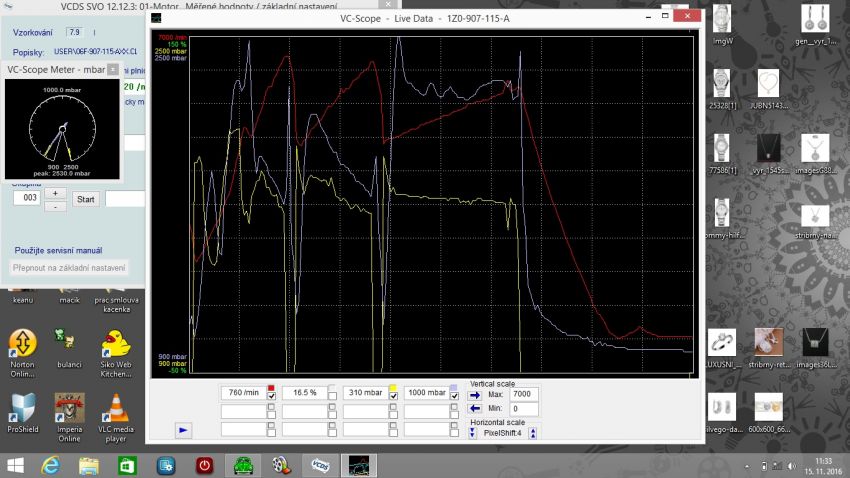Image resolution: width=850 pixels, height=478 pixels.
Task: Open stribrny-ret image on desktop
Action: click(x=769, y=348)
